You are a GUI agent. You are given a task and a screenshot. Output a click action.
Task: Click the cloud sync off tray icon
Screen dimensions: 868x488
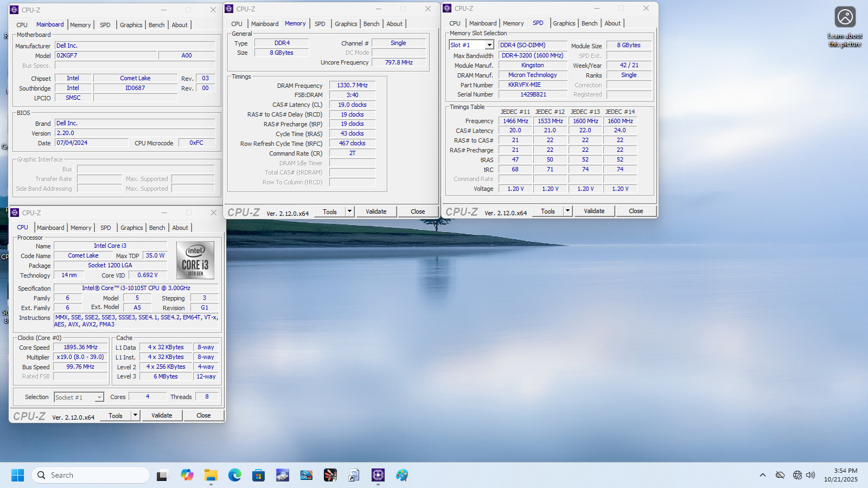point(780,475)
